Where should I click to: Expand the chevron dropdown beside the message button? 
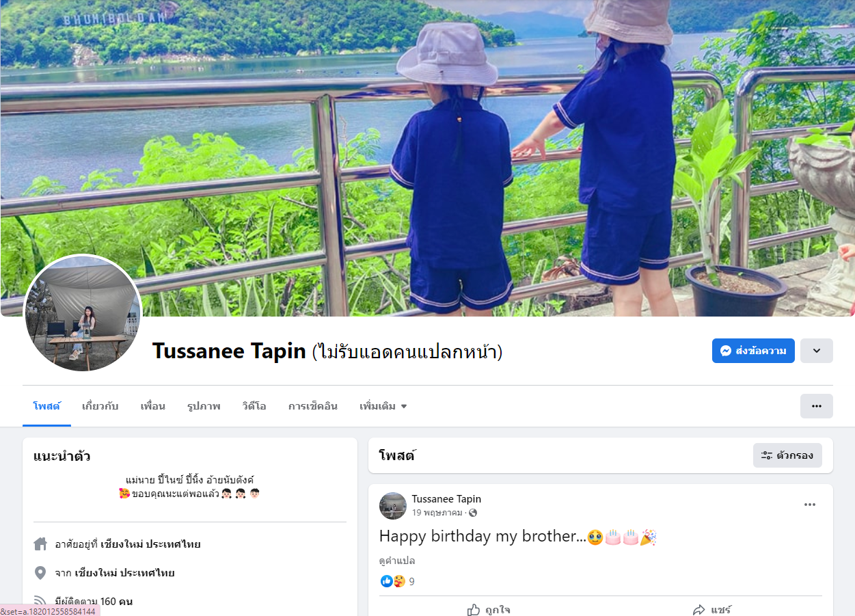click(x=817, y=351)
